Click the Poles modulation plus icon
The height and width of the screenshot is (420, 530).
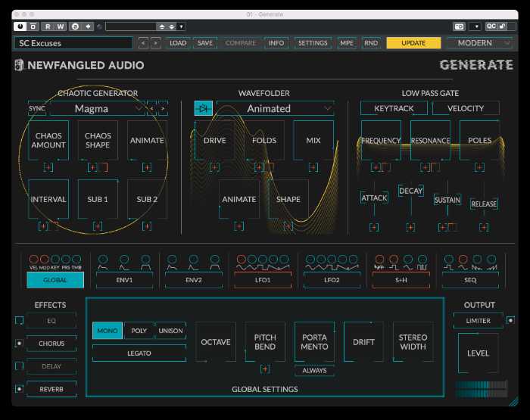tap(479, 167)
